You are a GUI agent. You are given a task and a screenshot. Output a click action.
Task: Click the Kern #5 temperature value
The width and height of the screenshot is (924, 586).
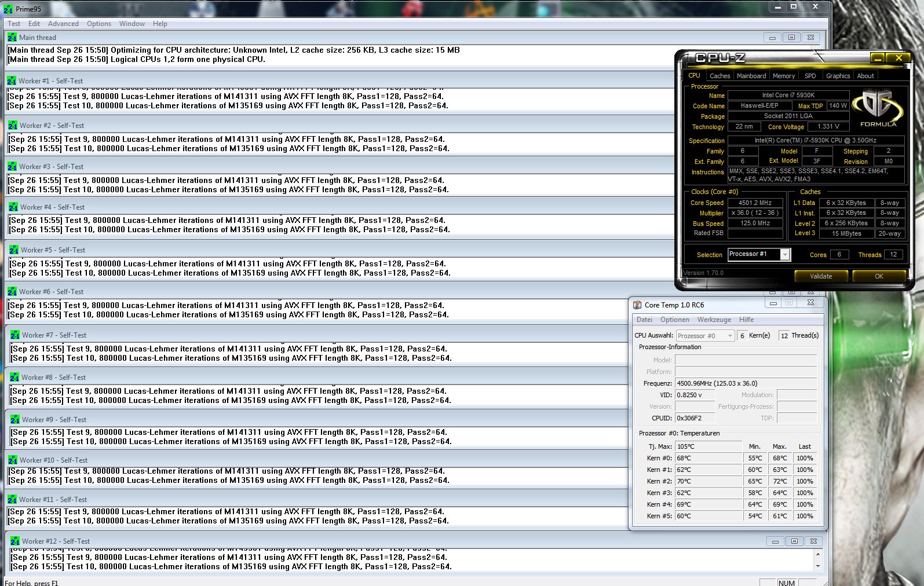point(708,516)
